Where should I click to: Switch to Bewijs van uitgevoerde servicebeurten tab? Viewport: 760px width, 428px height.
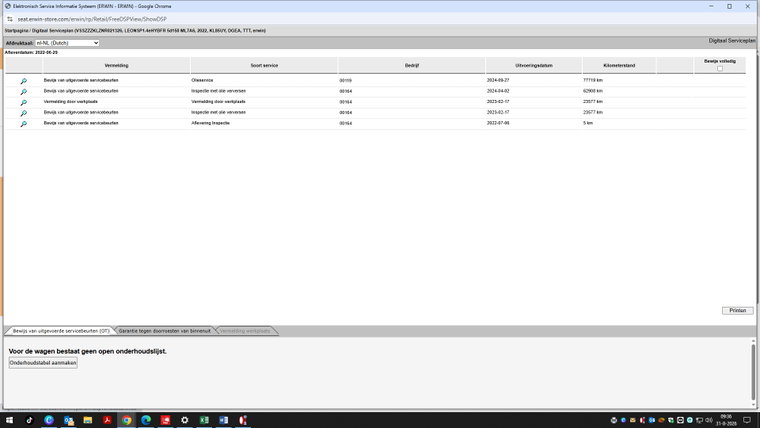(x=61, y=331)
